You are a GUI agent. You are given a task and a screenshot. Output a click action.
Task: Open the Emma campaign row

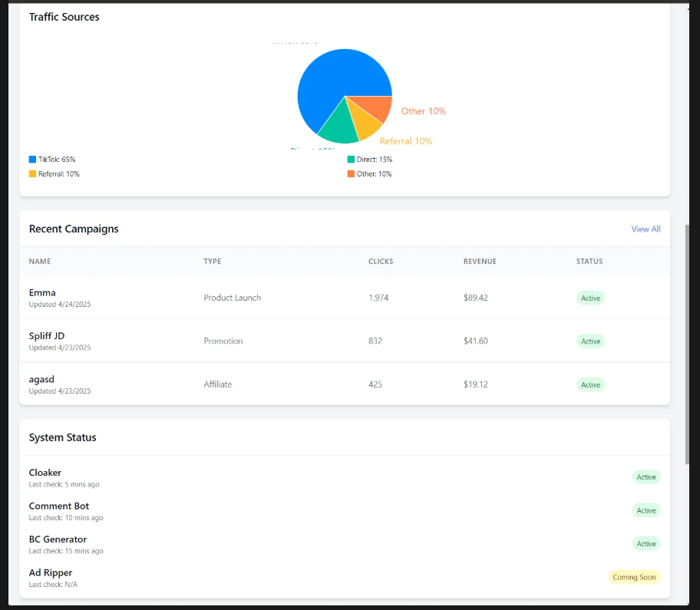42,292
